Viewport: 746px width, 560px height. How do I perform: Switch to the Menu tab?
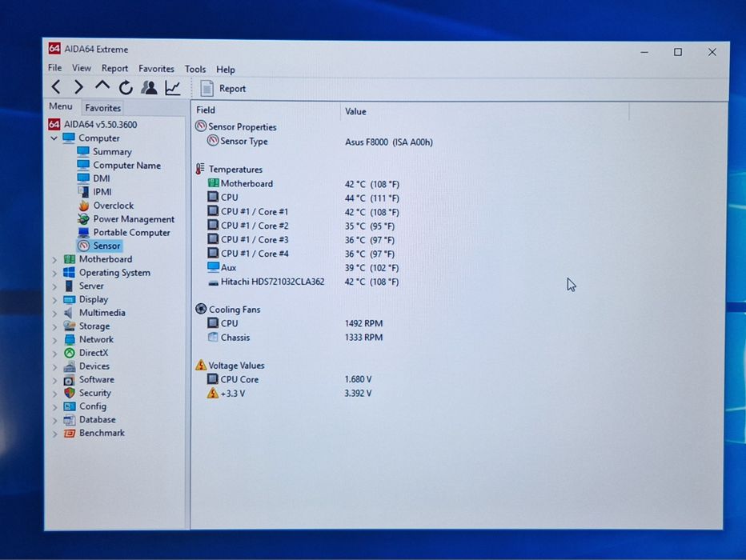(61, 106)
